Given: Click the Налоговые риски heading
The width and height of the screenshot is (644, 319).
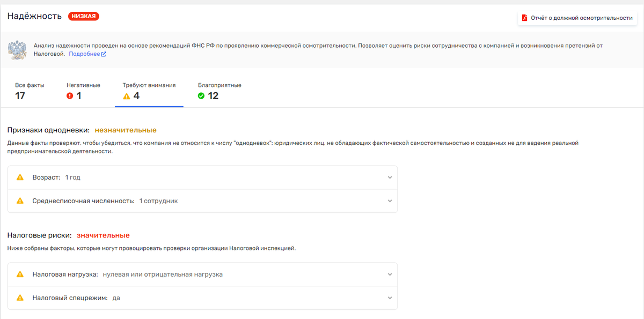Looking at the screenshot, I should click(40, 235).
